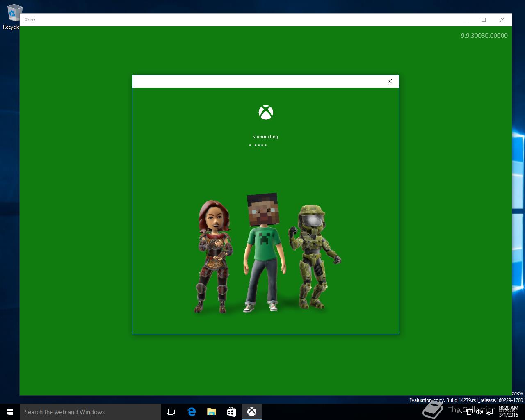Open the Action Center notifications icon
This screenshot has height=420, width=525.
coord(489,412)
